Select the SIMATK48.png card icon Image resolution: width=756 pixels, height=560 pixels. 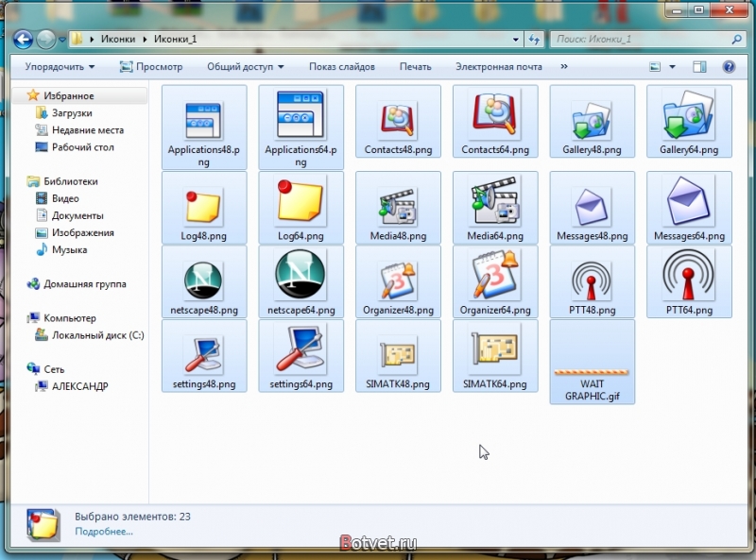[398, 357]
